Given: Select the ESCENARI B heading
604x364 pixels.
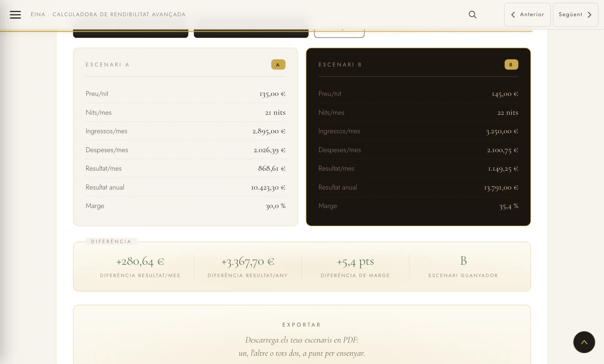Looking at the screenshot, I should 340,65.
